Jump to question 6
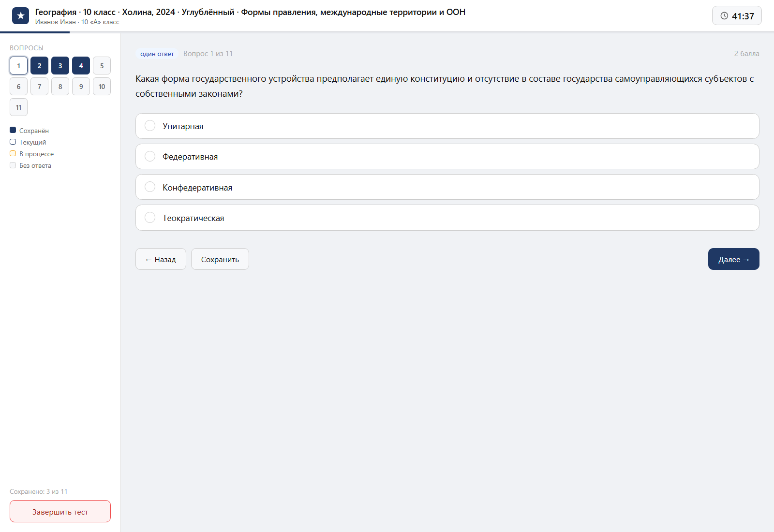The image size is (774, 532). point(18,87)
